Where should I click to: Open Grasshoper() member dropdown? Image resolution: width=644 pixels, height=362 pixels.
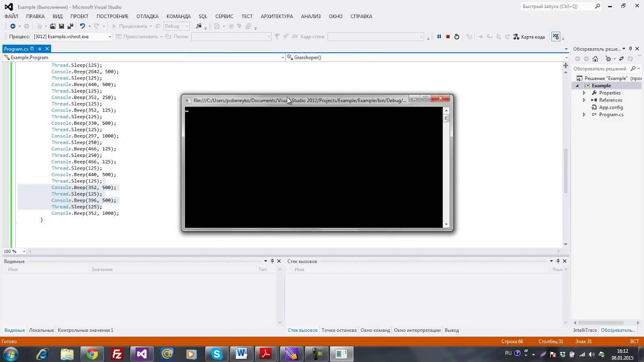point(567,58)
